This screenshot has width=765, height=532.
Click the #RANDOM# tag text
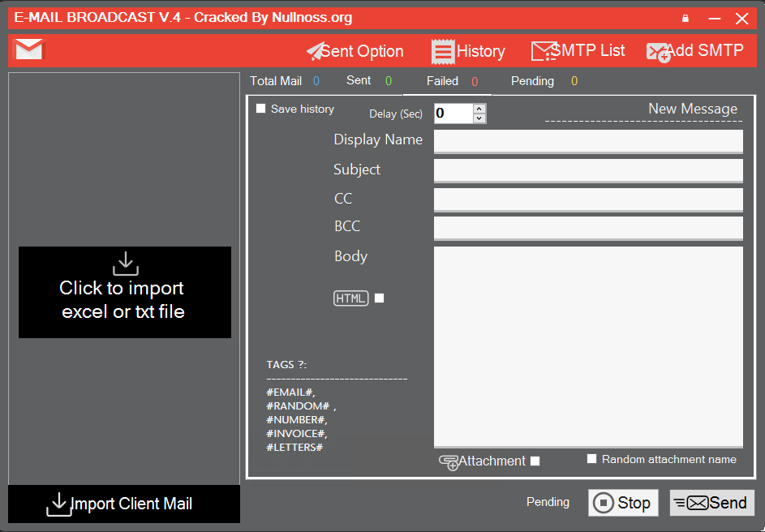[298, 405]
